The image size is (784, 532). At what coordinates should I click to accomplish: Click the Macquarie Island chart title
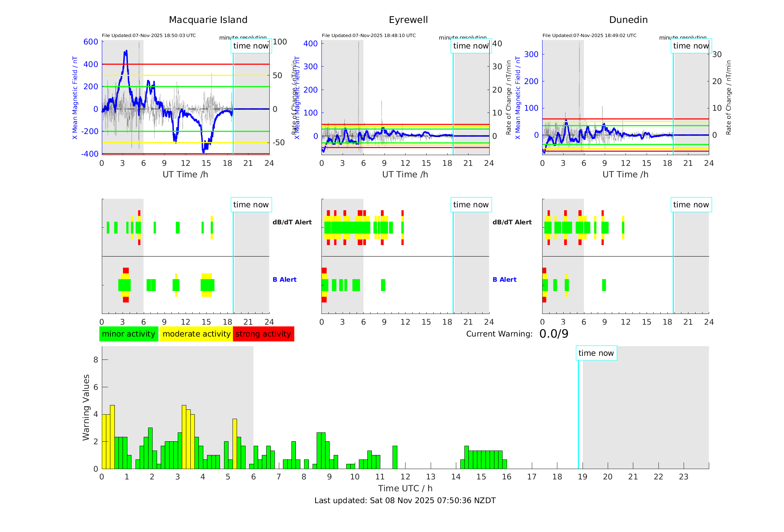click(208, 20)
